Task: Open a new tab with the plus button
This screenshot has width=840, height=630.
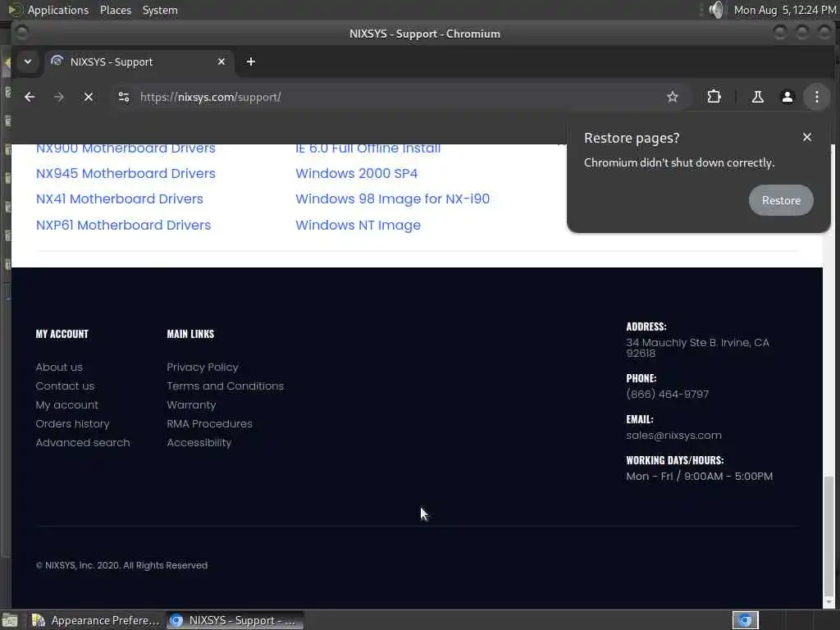Action: click(x=251, y=62)
